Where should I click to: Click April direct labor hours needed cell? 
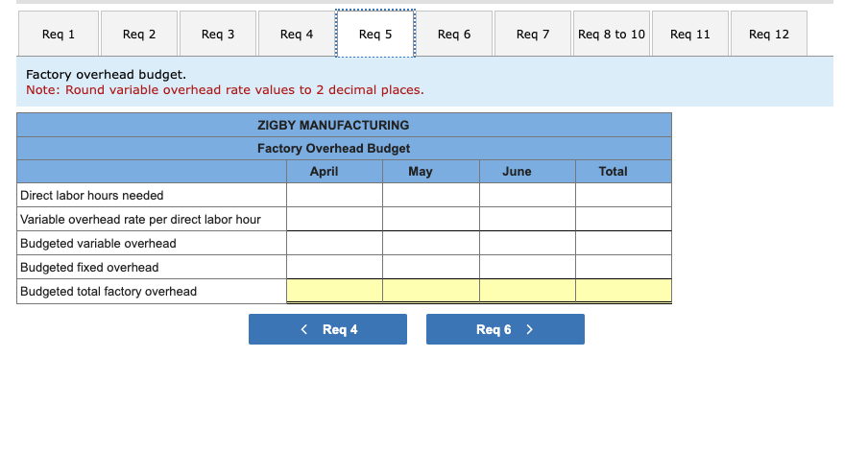(334, 195)
